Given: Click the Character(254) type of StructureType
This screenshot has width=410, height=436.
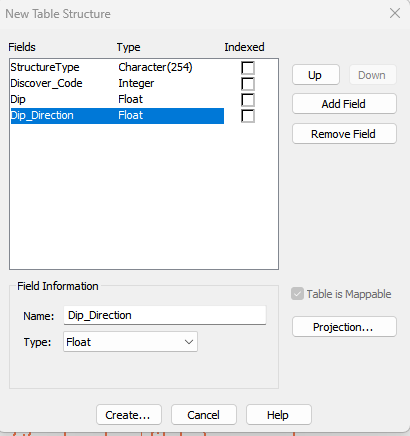Looking at the screenshot, I should tap(155, 67).
